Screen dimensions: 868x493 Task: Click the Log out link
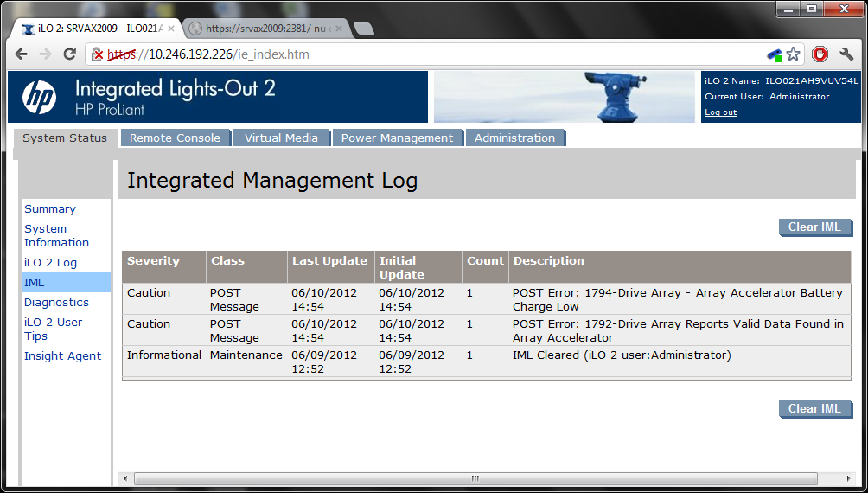(720, 112)
